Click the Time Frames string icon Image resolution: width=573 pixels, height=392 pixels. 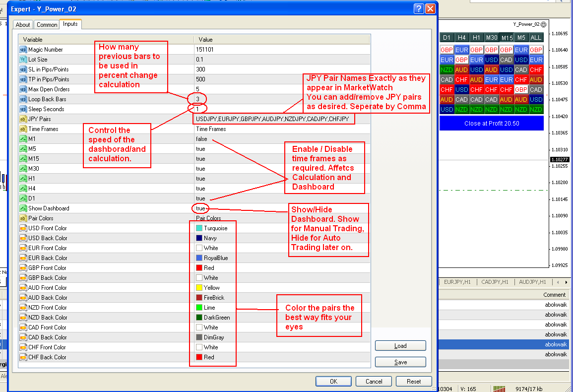(23, 129)
